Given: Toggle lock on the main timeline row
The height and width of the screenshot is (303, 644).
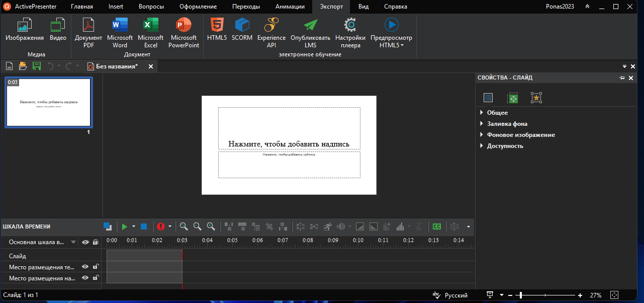Looking at the screenshot, I should (96, 242).
